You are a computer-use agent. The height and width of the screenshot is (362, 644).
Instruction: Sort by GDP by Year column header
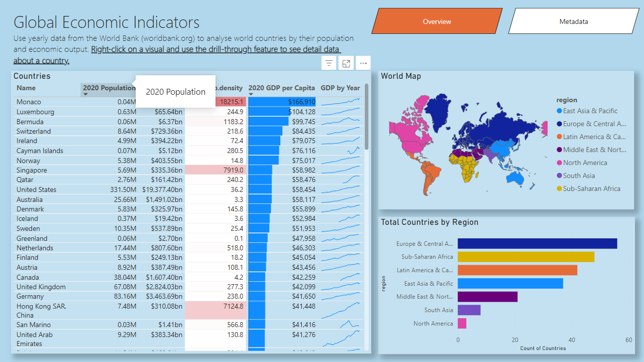(340, 88)
